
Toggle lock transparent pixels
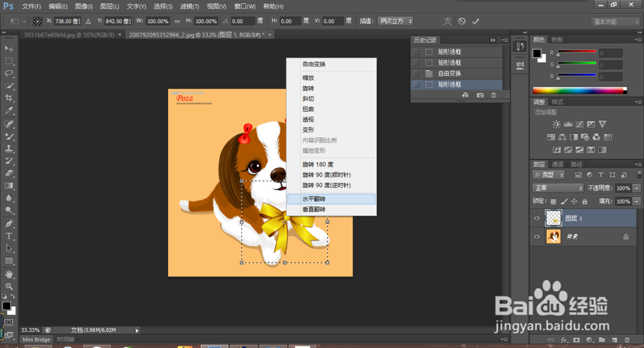[553, 201]
